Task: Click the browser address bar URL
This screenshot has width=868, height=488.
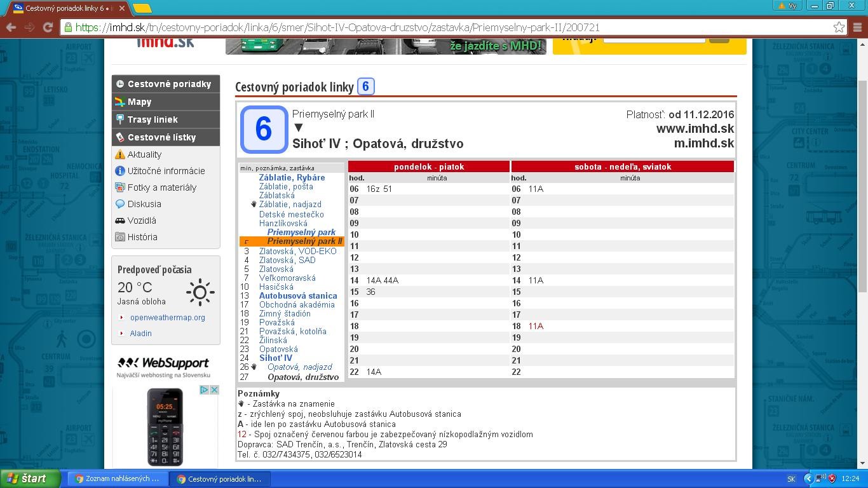Action: 337,27
